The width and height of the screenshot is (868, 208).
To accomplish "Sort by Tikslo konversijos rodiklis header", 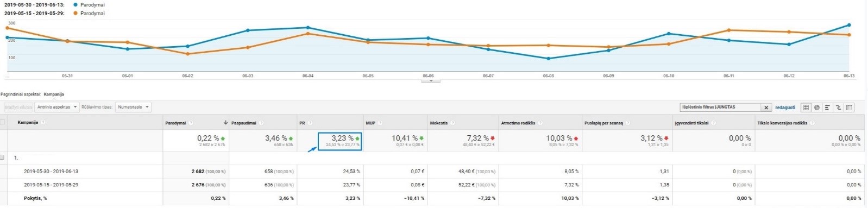I will pos(782,123).
